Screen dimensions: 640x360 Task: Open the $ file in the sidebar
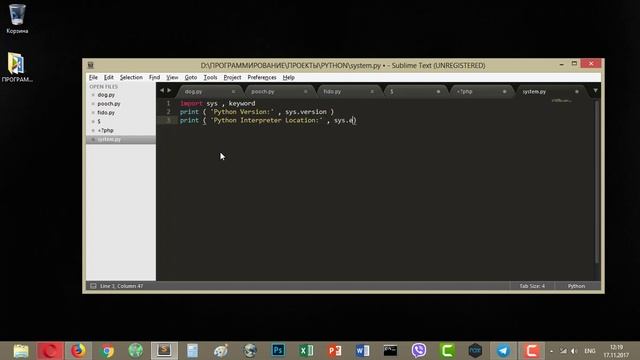click(x=99, y=122)
